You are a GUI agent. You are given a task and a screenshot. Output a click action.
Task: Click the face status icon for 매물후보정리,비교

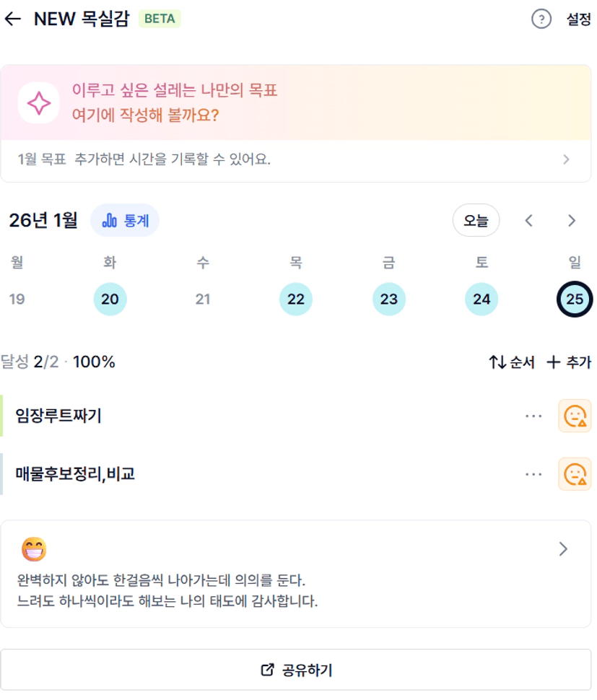[x=575, y=474]
